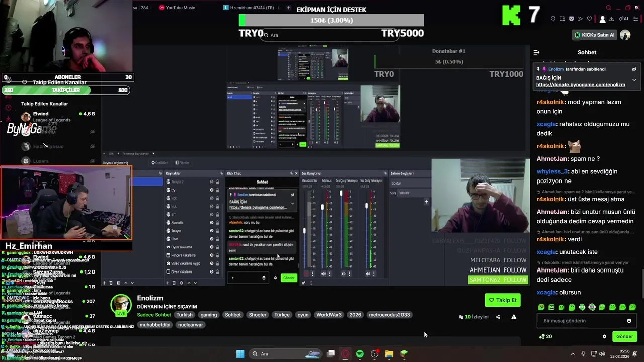The width and height of the screenshot is (644, 362).
Task: Open chat settings gear near Gönder
Action: pyautogui.click(x=604, y=336)
